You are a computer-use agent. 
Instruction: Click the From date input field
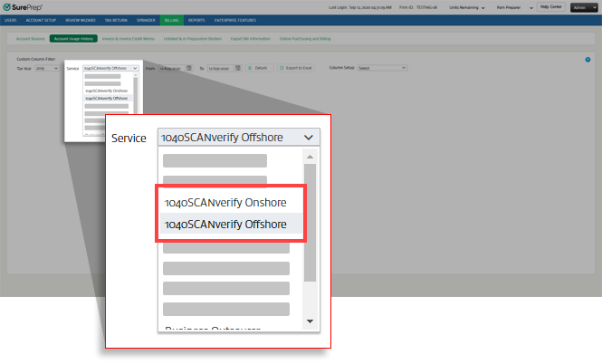(x=172, y=68)
